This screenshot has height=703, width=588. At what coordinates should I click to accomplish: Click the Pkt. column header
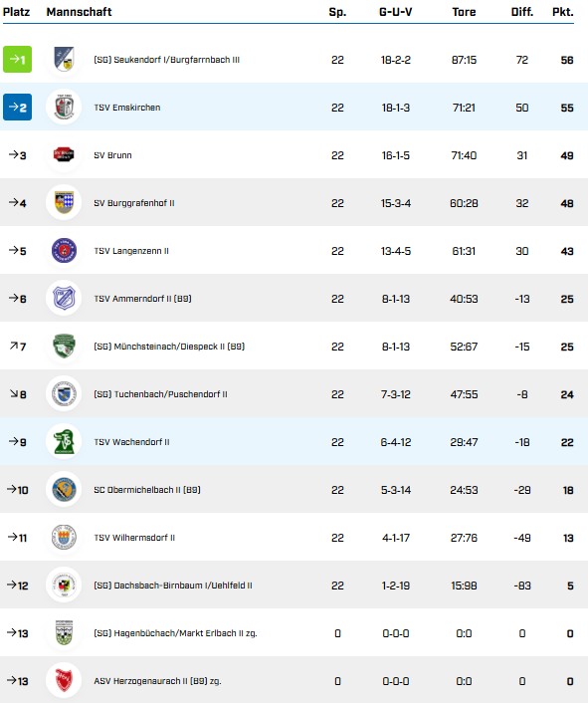[562, 12]
